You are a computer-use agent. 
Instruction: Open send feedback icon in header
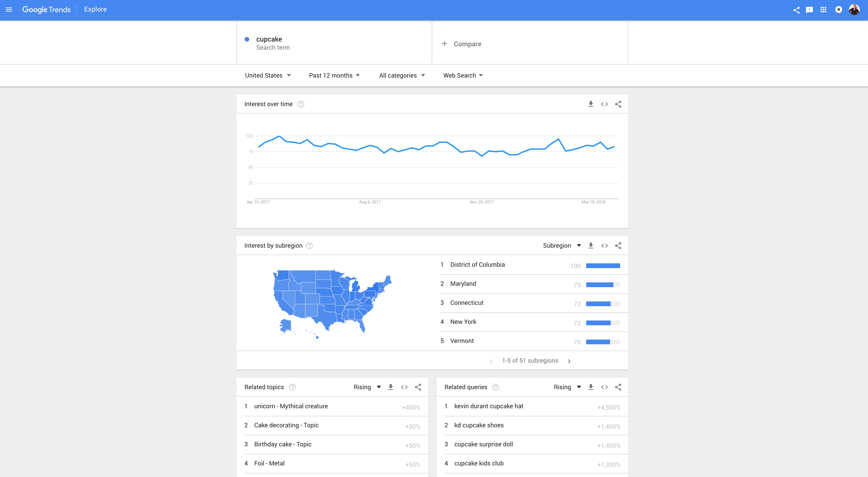point(809,10)
